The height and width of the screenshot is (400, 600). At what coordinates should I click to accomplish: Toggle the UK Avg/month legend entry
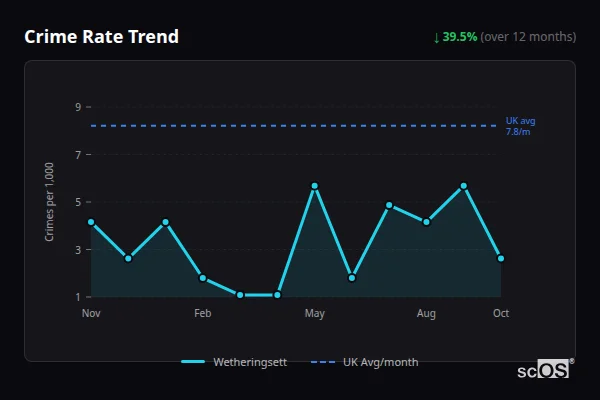pos(364,362)
